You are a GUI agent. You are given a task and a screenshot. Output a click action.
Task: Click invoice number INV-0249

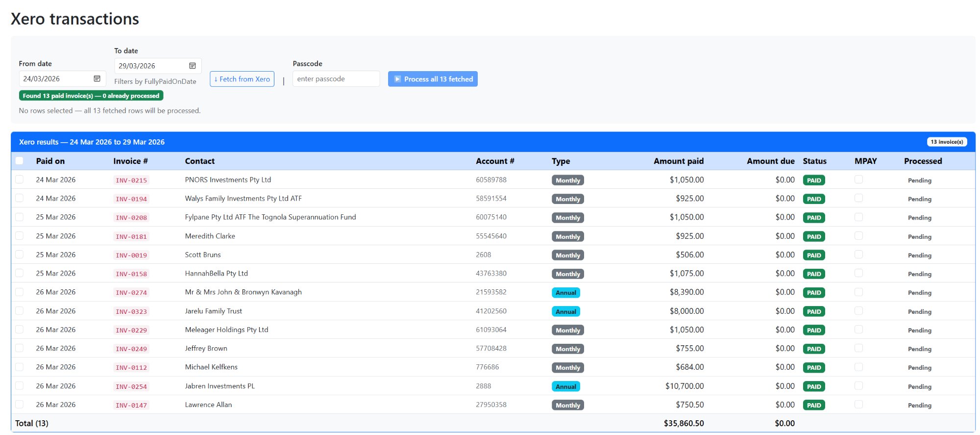(x=131, y=349)
